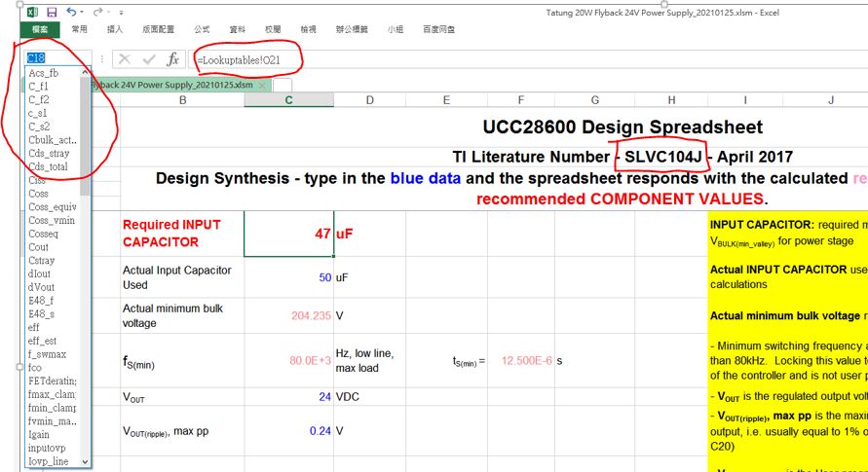Screen dimensions: 868x472
Task: Confirm the formula entry with checkmark
Action: (x=149, y=59)
